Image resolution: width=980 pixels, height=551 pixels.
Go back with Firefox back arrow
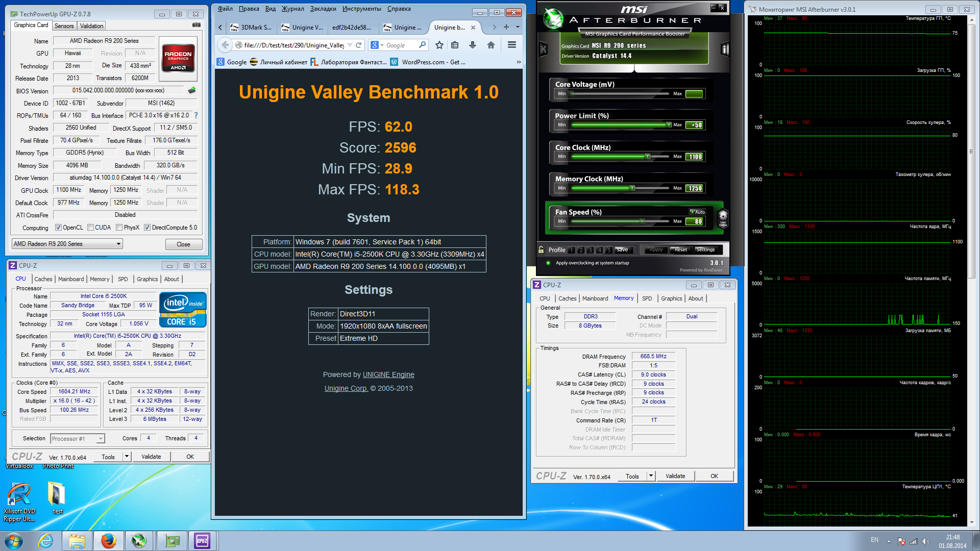click(225, 45)
